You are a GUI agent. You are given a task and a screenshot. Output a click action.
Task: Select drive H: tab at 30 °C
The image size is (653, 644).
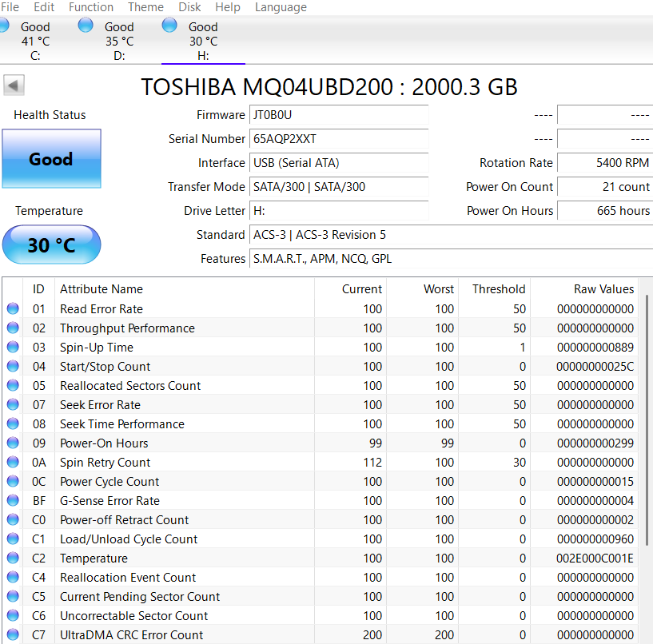[203, 41]
